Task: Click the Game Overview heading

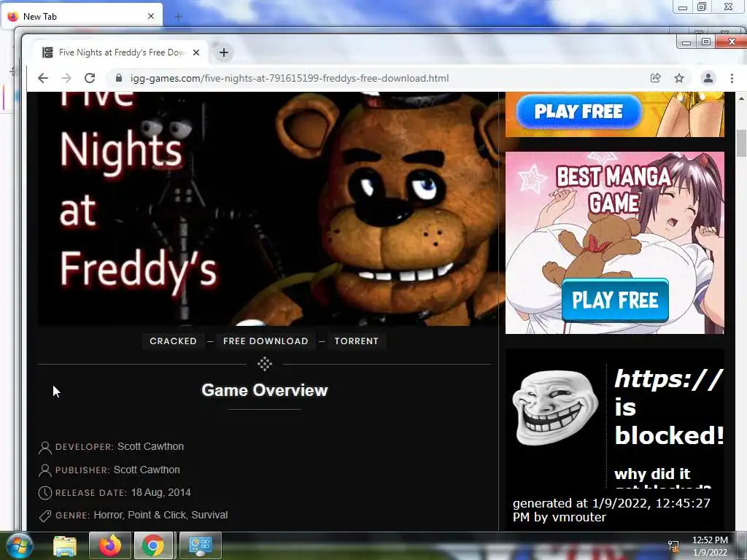Action: 264,391
